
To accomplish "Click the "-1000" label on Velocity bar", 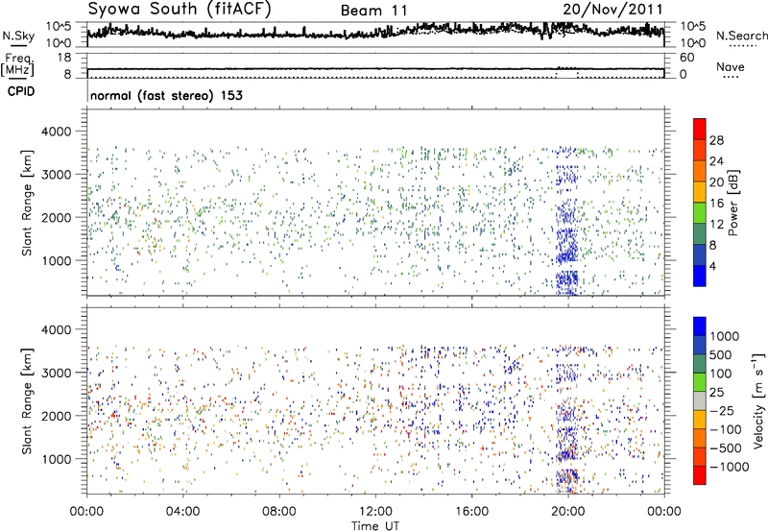I will (x=730, y=467).
